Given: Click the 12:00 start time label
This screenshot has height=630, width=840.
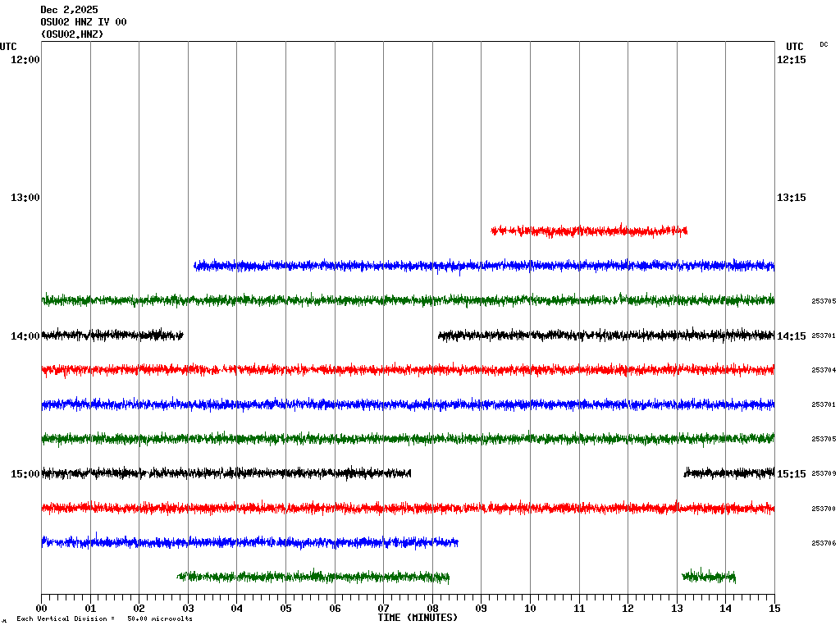Looking at the screenshot, I should click(x=25, y=60).
